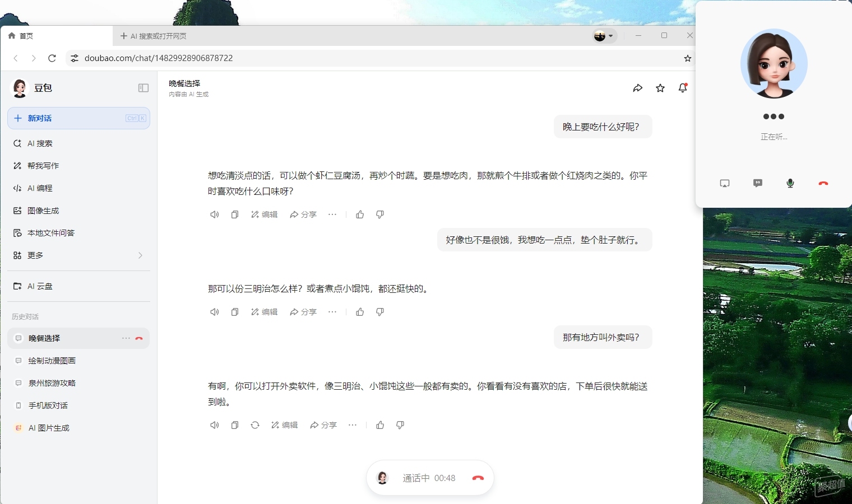End call in bottom 通话中 bar
Viewport: 852px width, 504px height.
(478, 478)
